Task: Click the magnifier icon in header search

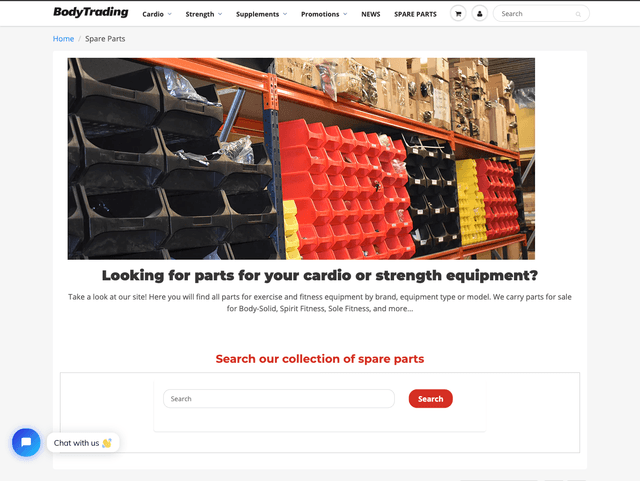Action: (578, 14)
